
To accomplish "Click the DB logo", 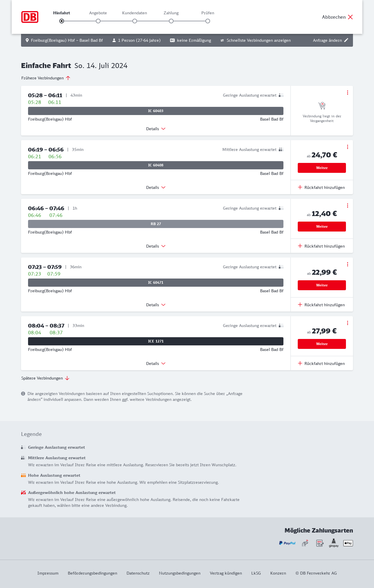I will (30, 17).
